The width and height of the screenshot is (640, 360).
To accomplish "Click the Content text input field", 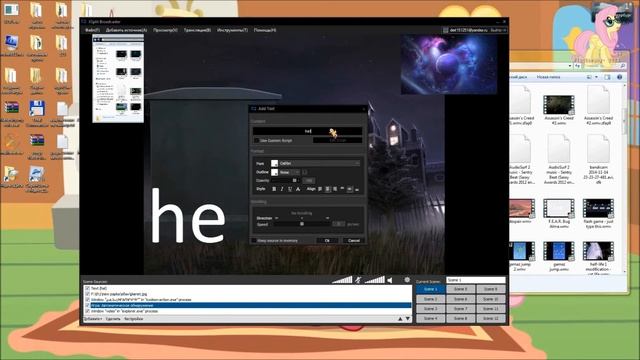I will (307, 131).
